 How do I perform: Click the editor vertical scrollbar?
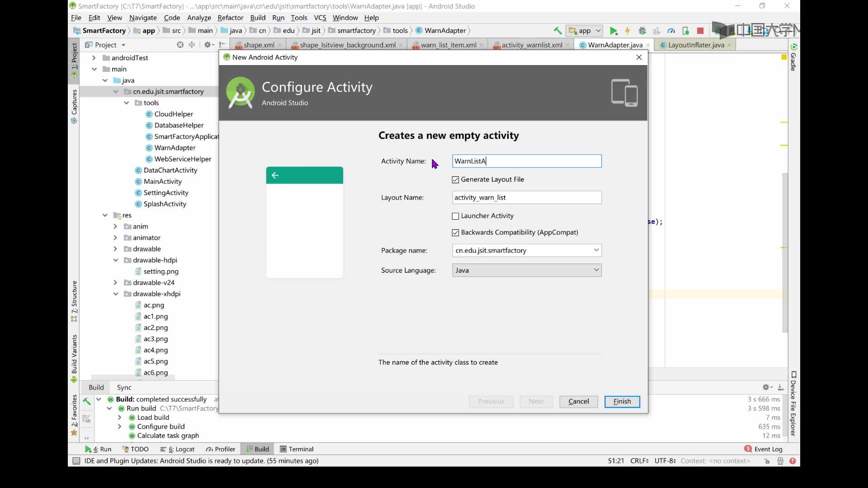[x=785, y=253]
